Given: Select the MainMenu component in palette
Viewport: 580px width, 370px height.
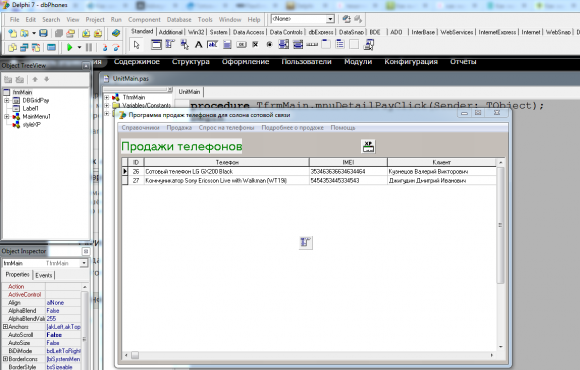Looking at the screenshot, I should pos(170,45).
